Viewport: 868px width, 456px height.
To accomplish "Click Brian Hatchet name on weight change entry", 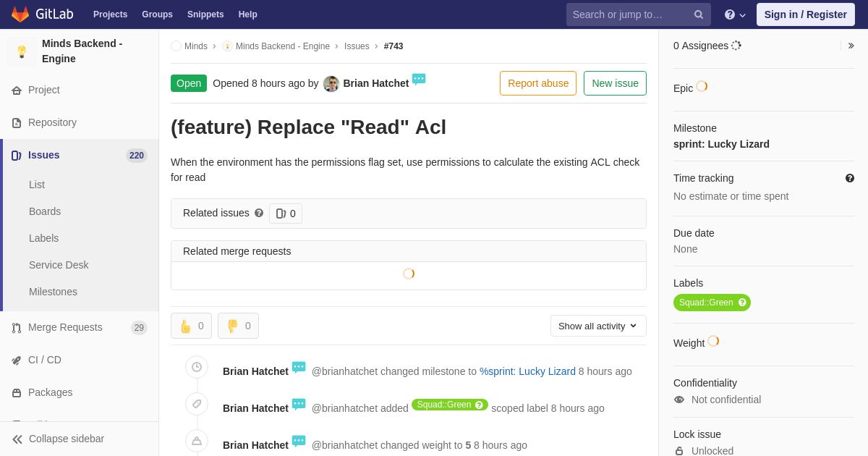I will pos(255,445).
